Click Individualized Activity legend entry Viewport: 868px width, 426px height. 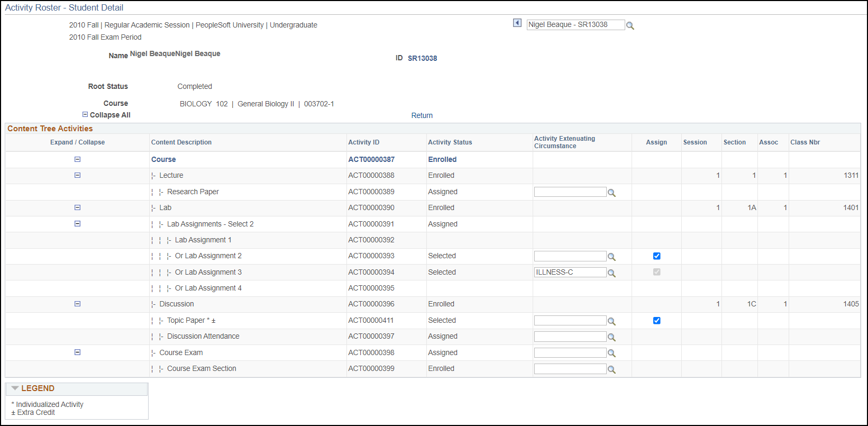(48, 404)
